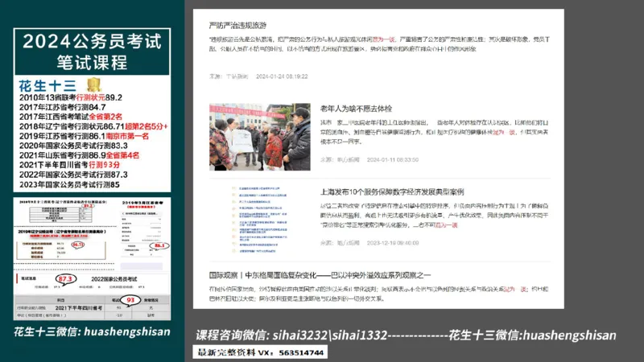The height and width of the screenshot is (362, 644).
Task: Click the 课程咨询微信 sihai3232\sihai1332 text
Action: [291, 335]
